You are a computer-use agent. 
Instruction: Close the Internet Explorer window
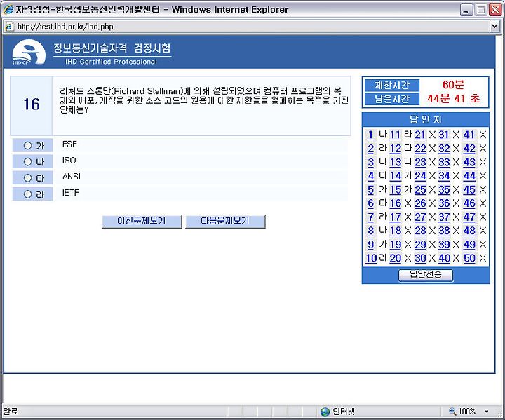(495, 10)
